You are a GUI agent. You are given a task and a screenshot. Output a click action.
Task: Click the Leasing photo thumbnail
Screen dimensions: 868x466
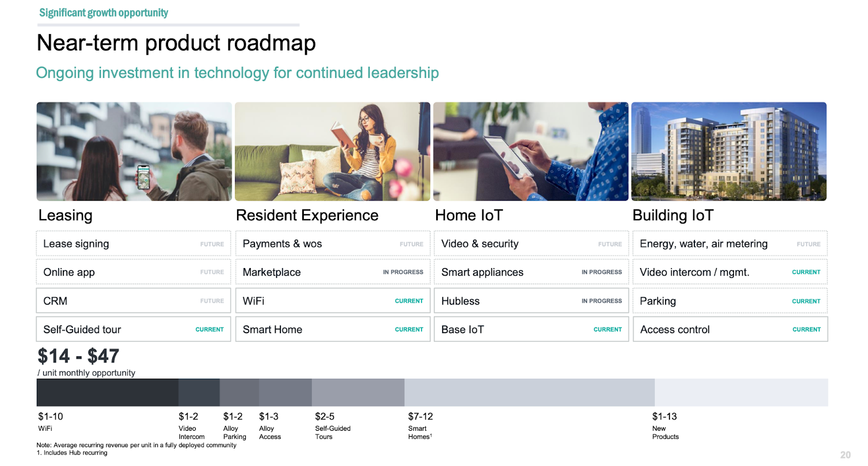(134, 151)
